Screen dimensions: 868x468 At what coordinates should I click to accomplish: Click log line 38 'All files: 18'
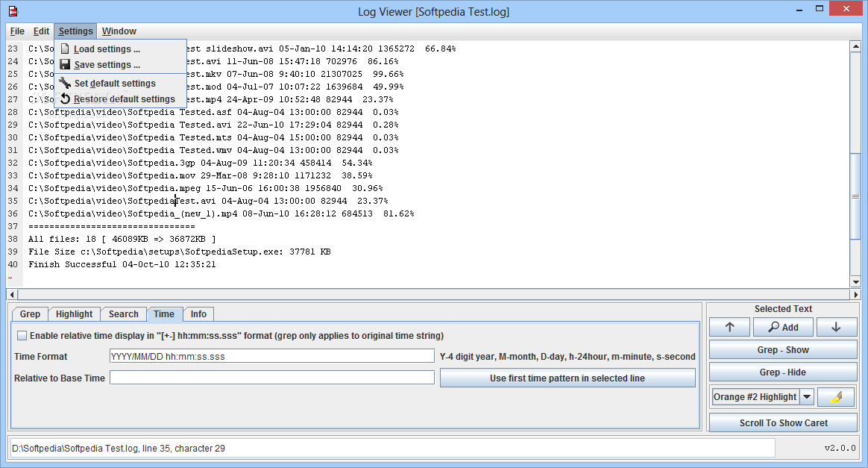[x=122, y=239]
